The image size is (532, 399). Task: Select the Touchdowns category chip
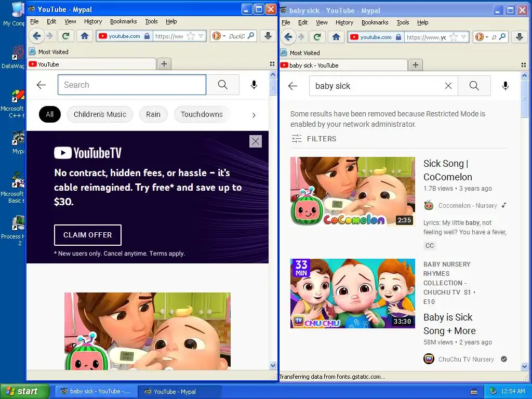click(202, 114)
